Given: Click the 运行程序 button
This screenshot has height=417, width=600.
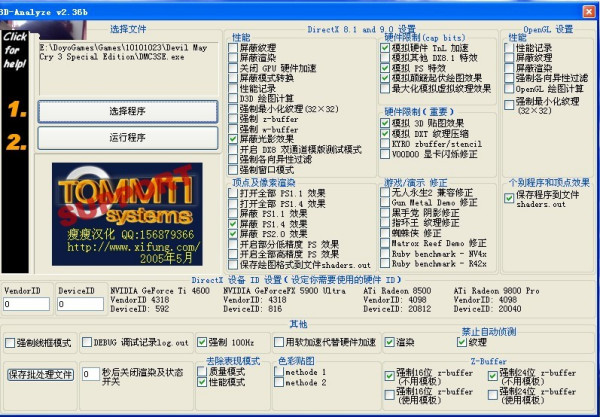Looking at the screenshot, I should [128, 138].
